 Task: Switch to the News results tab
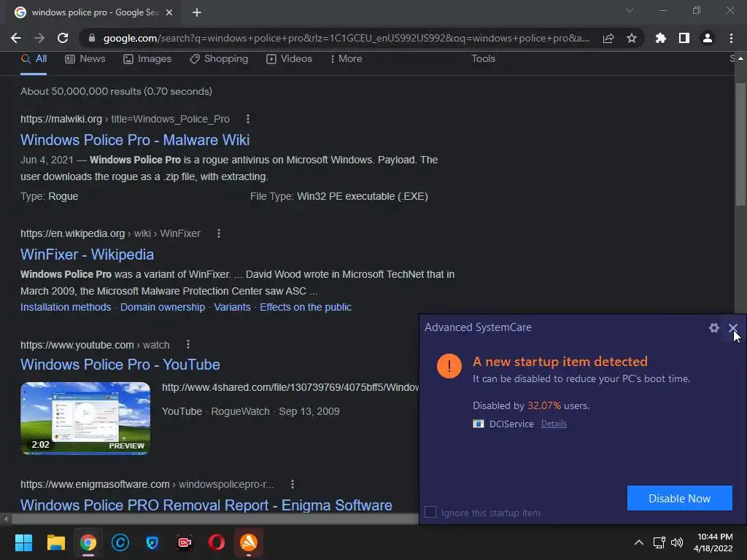click(85, 59)
